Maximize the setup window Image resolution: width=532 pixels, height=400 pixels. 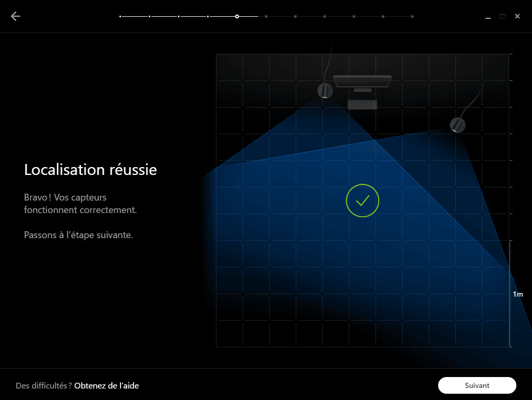(x=503, y=17)
